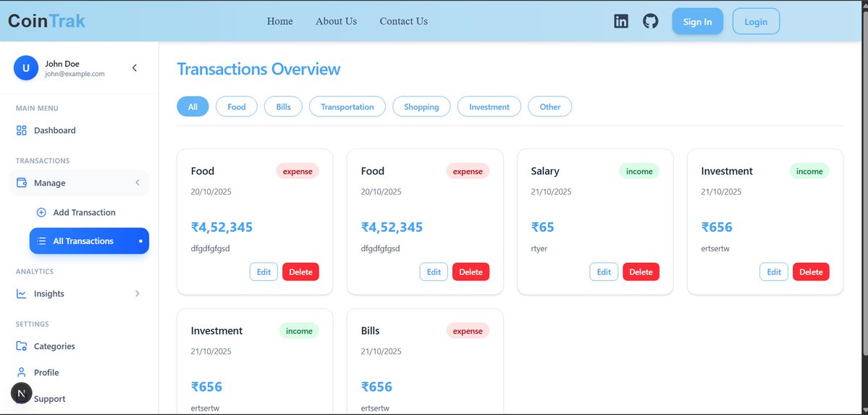
Task: Click the user avatar with letter U
Action: 26,68
